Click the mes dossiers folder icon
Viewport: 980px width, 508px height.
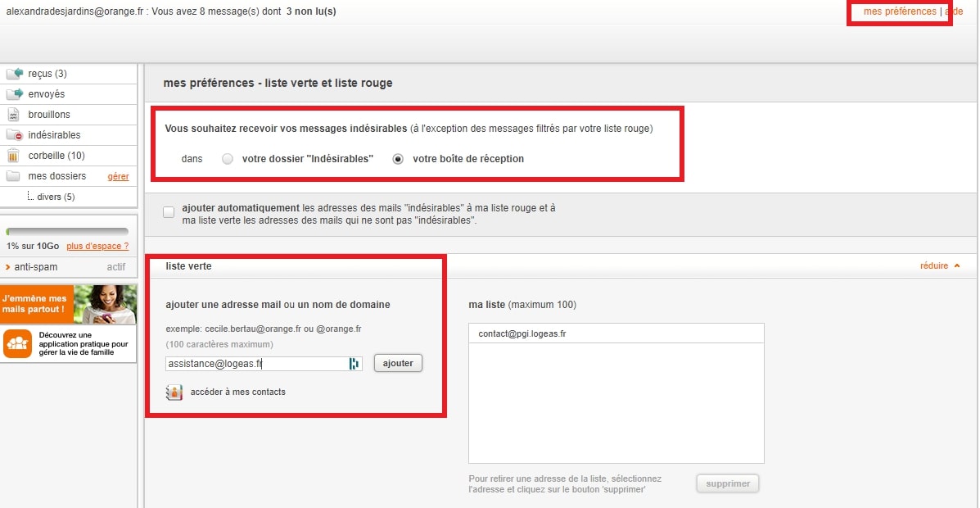[x=13, y=176]
